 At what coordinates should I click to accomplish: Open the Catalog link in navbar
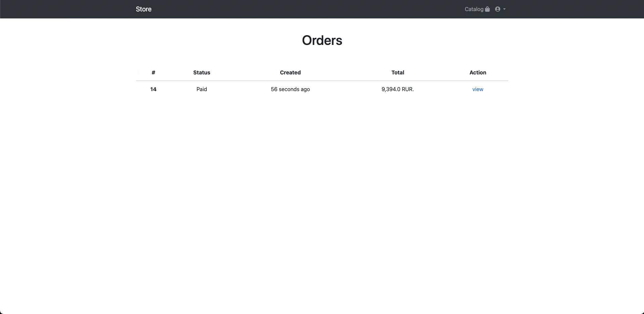[474, 9]
